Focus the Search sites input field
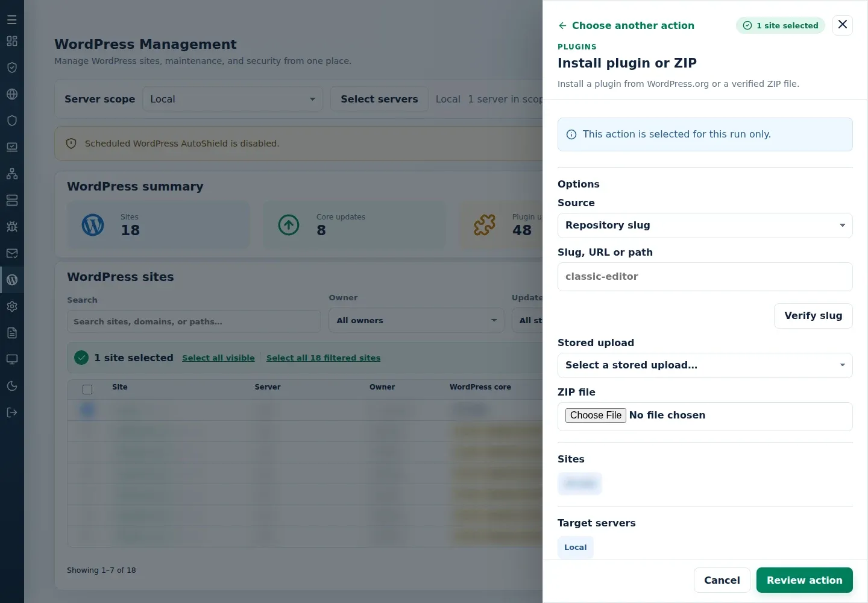Screen dimensions: 868x603 pyautogui.click(x=194, y=321)
